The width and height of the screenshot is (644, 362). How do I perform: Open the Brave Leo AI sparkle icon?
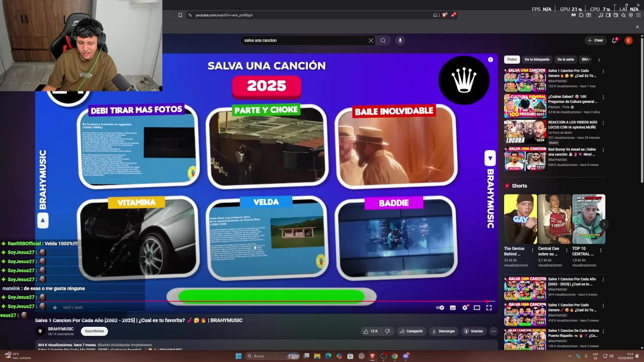point(623,15)
